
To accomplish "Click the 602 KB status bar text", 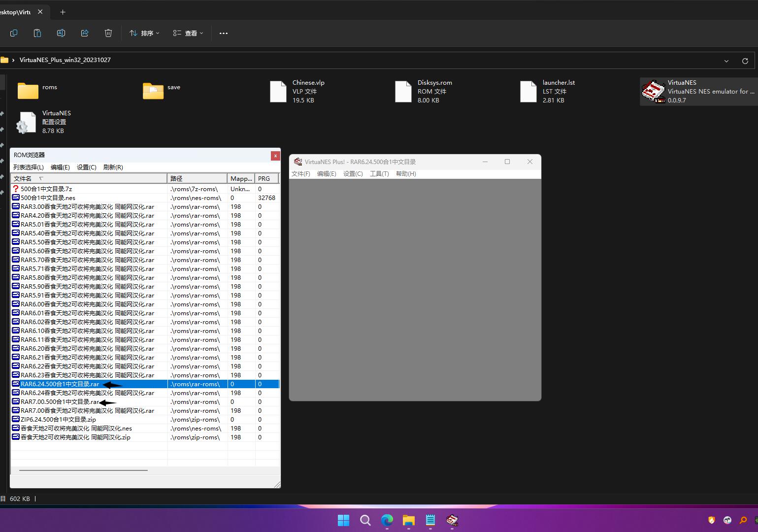I will point(20,499).
